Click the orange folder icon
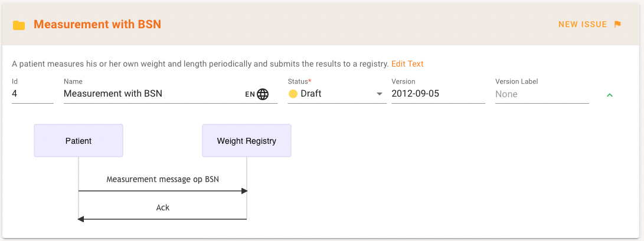644x241 pixels. (19, 25)
